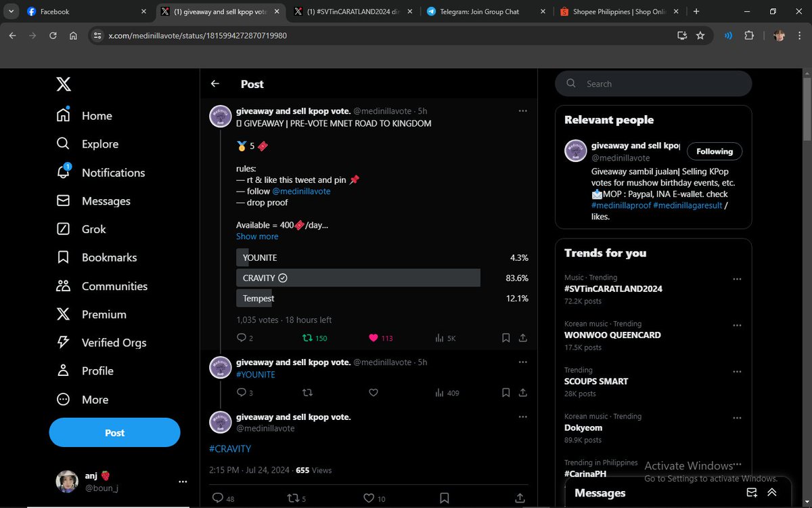Unlike the giveaway tweet with 113 likes
The height and width of the screenshot is (508, 812).
pyautogui.click(x=380, y=338)
